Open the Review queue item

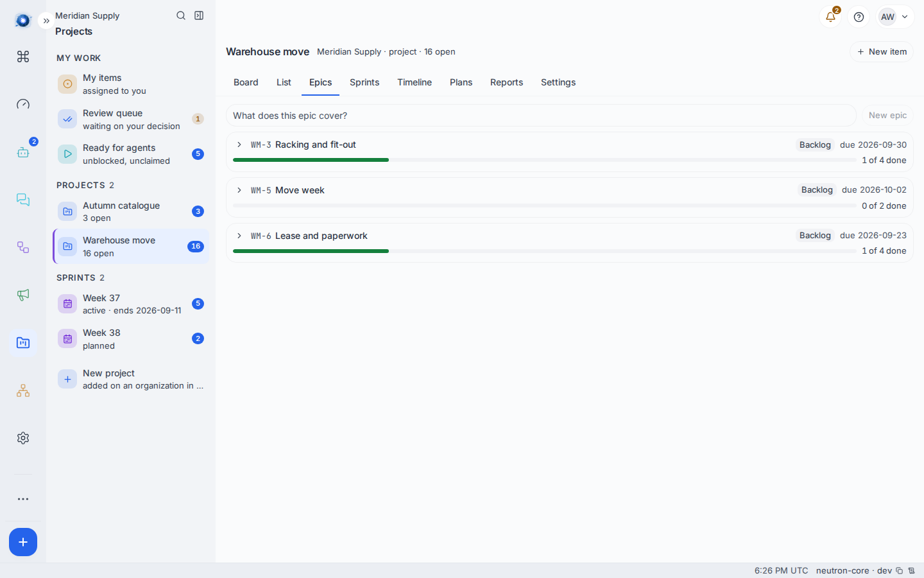(131, 119)
